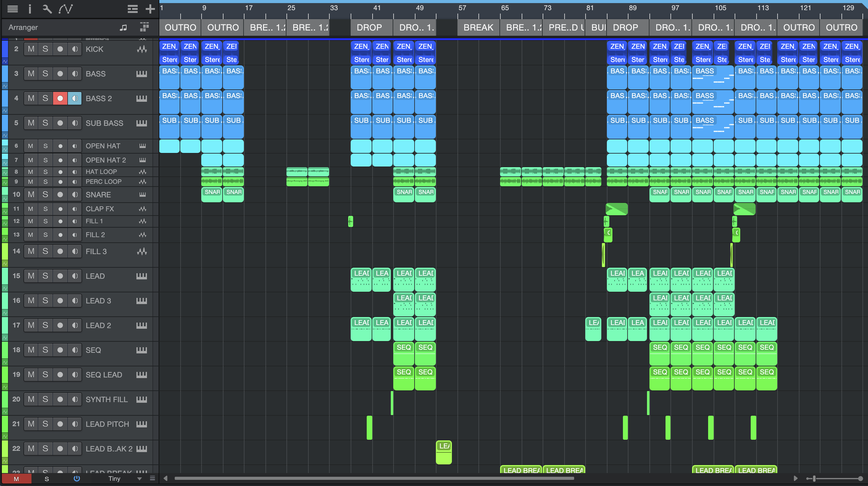
Task: Select the PERC LOOP track name
Action: (x=103, y=181)
